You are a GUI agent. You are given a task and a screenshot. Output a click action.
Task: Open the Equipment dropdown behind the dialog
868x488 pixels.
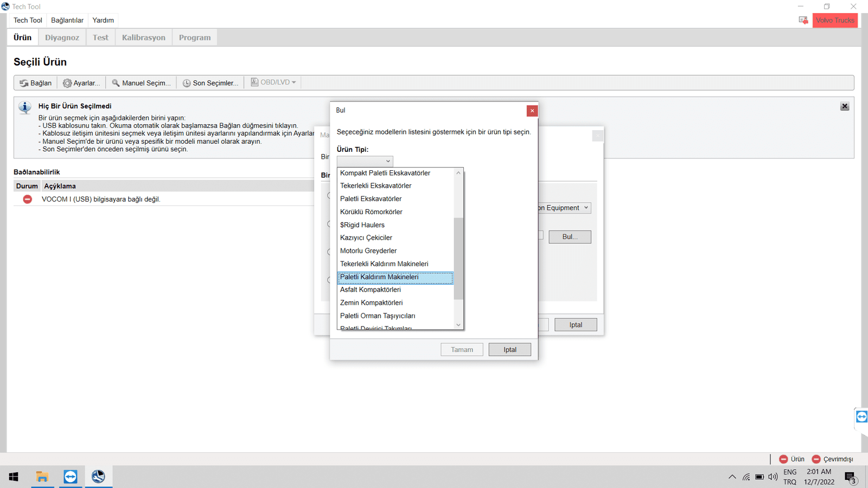pyautogui.click(x=564, y=208)
